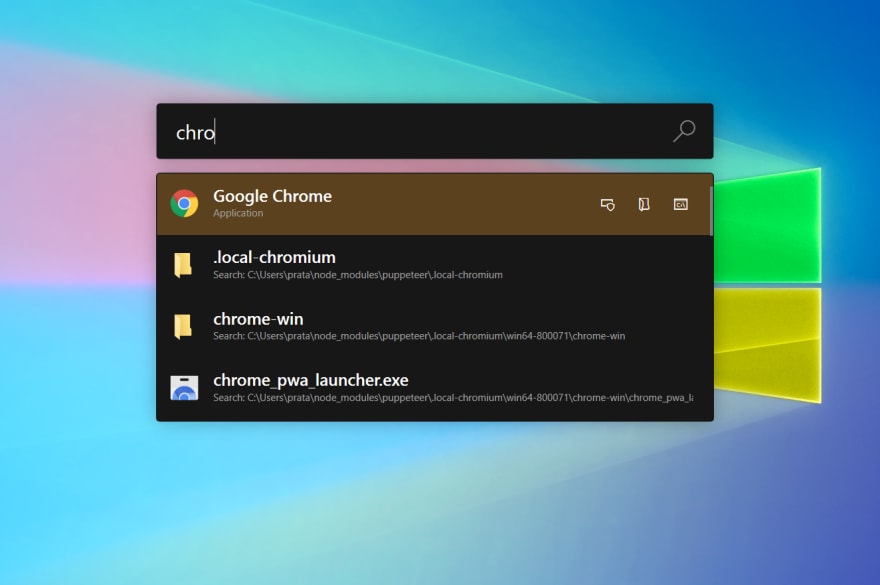The image size is (880, 585).
Task: Run Google Chrome as administrator icon
Action: click(x=607, y=204)
